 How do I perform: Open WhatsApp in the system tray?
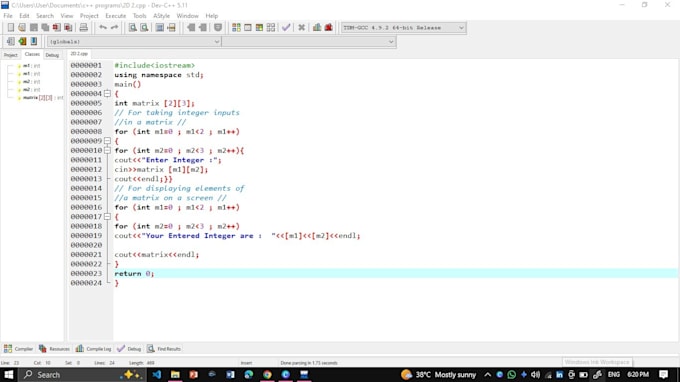pos(512,375)
